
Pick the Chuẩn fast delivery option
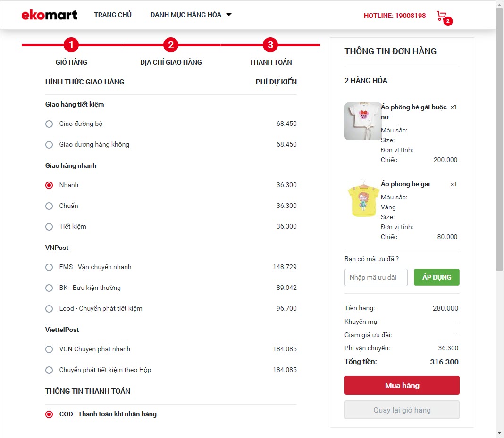pyautogui.click(x=49, y=206)
